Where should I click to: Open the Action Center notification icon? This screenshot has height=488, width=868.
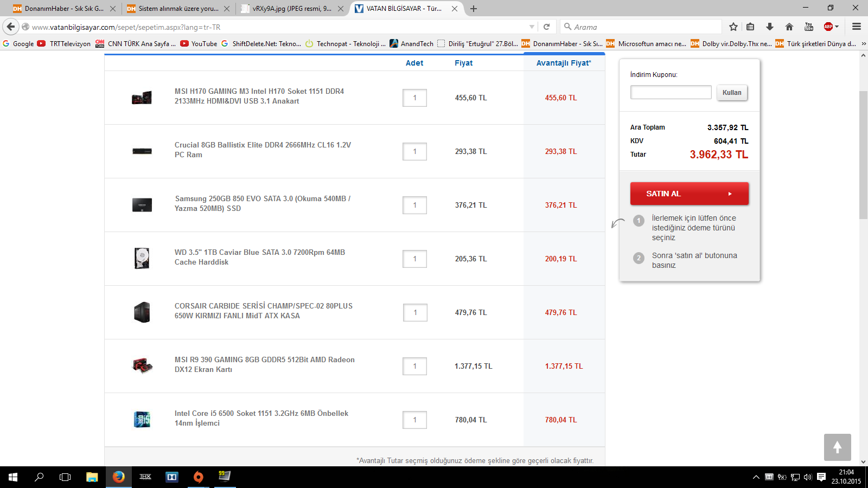821,477
